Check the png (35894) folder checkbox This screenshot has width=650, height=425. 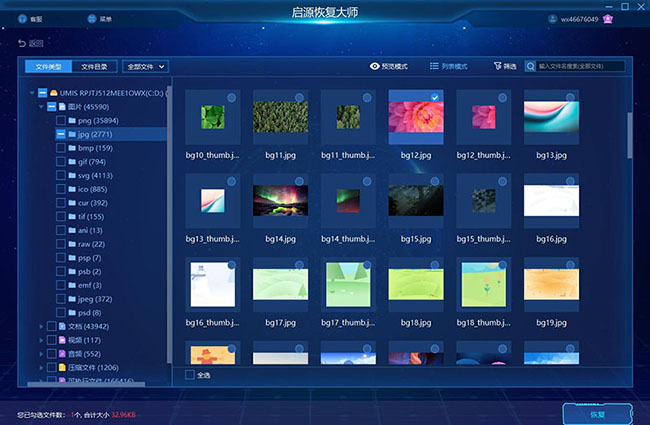pos(61,121)
